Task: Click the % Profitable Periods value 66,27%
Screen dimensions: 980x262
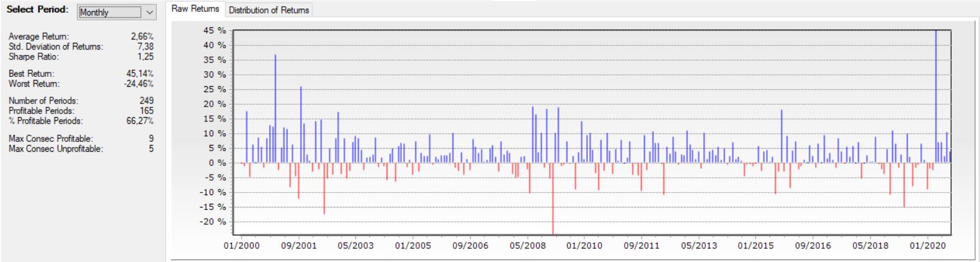Action: pos(140,121)
